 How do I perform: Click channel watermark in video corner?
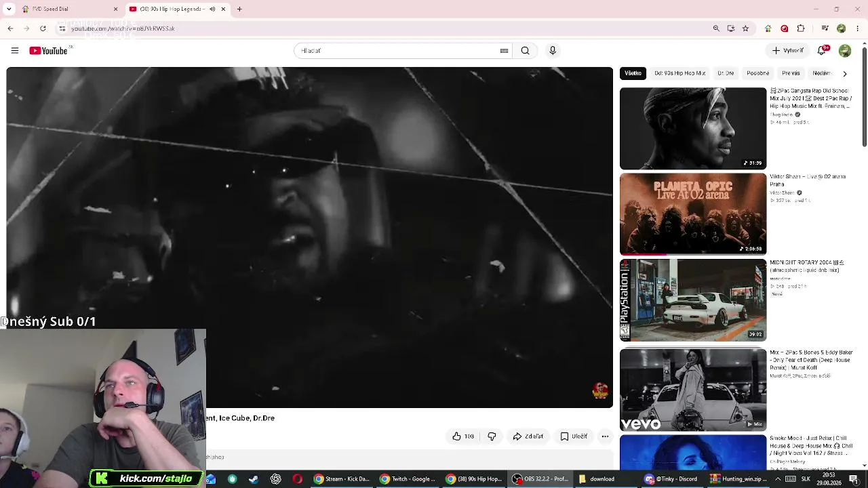(600, 390)
